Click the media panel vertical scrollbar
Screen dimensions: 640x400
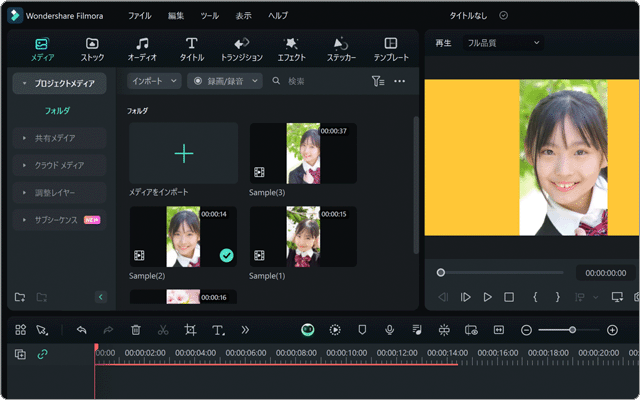tap(416, 184)
